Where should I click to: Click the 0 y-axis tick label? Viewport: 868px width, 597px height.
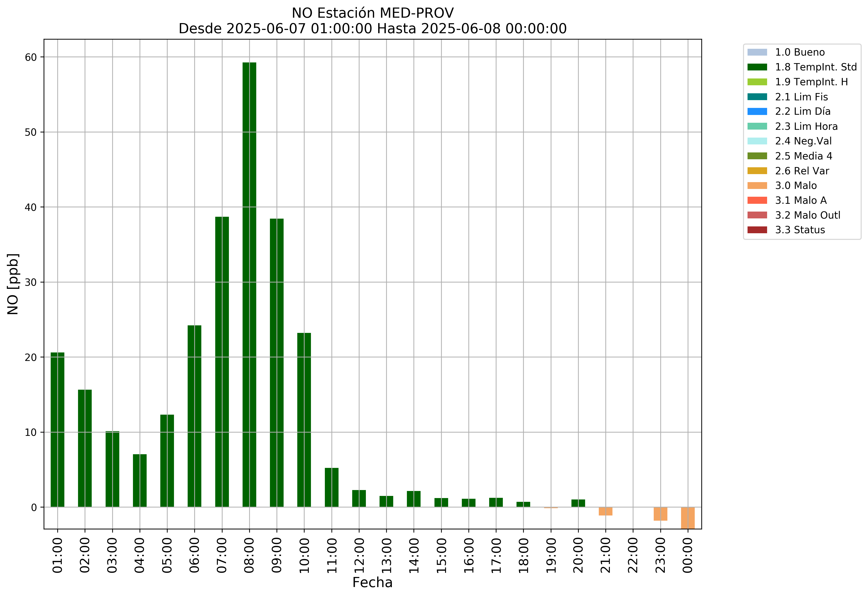pyautogui.click(x=34, y=508)
